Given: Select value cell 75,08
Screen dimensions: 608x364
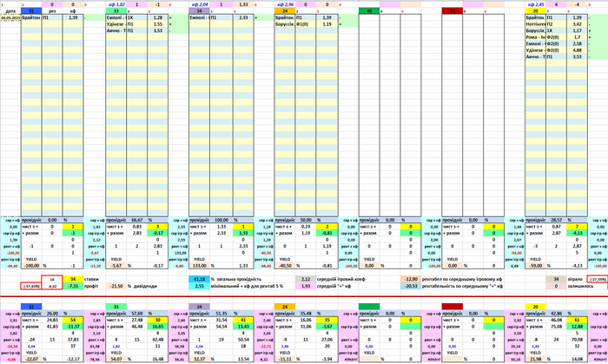Looking at the screenshot, I should pos(556,327).
